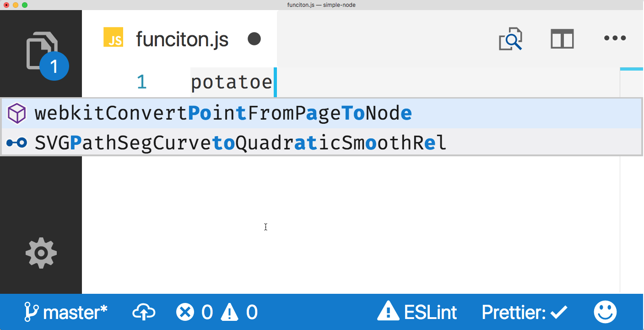Click the smiley feedback icon
The image size is (644, 330).
(605, 312)
